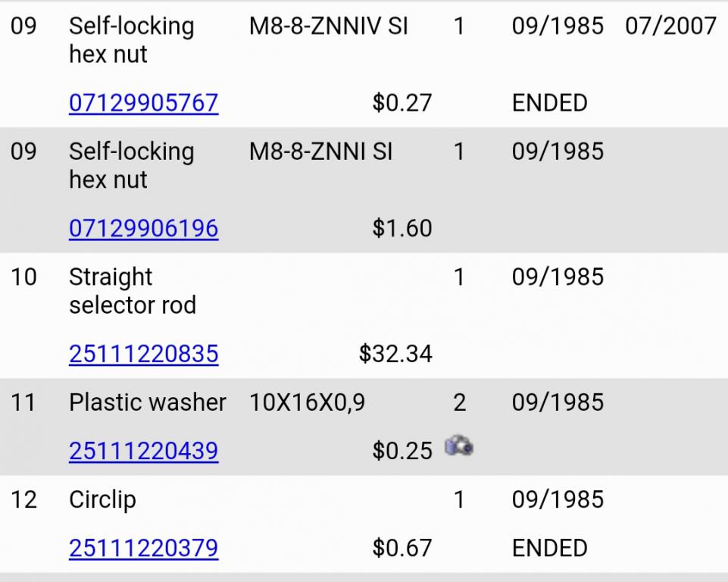
Task: Click ENDED status in the Circlip row
Action: 549,548
